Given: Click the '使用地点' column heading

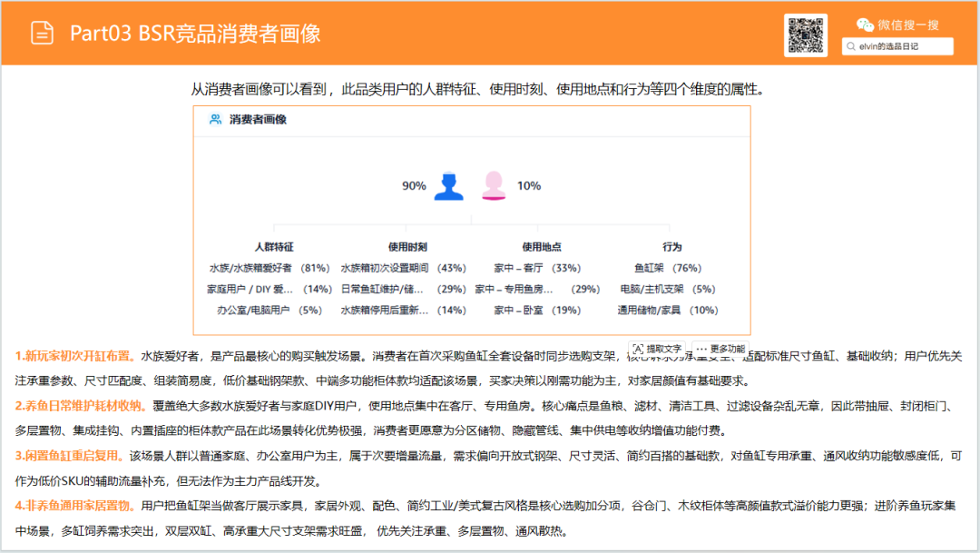Looking at the screenshot, I should (x=541, y=247).
